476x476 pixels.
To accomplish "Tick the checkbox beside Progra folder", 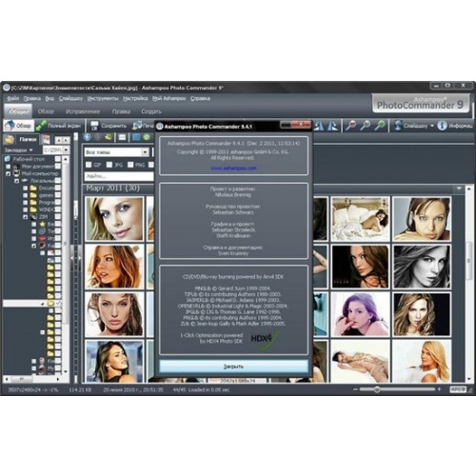I will coord(58,202).
